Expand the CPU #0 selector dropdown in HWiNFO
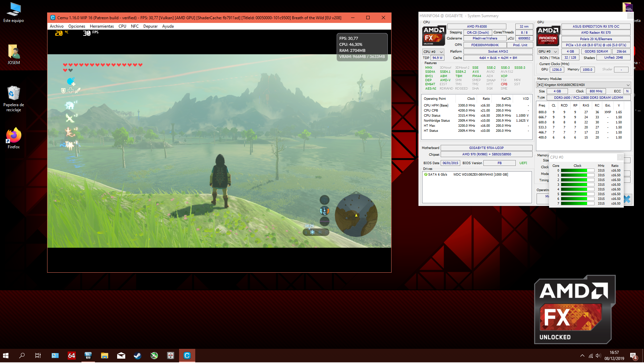The width and height of the screenshot is (644, 363). click(x=433, y=52)
